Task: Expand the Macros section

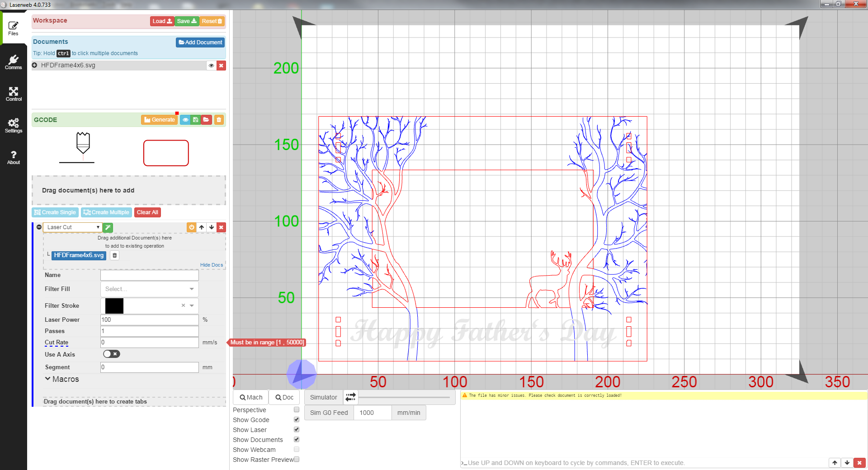Action: coord(62,379)
